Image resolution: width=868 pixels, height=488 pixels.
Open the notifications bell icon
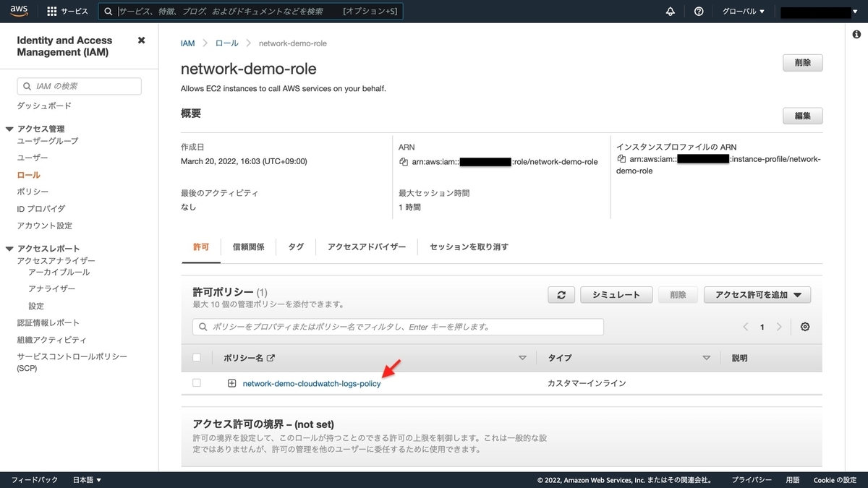pos(670,12)
